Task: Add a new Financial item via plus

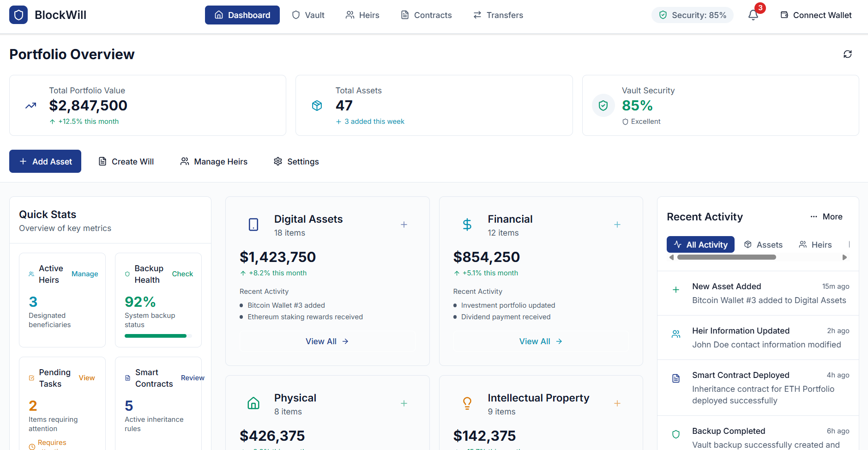Action: 617,225
